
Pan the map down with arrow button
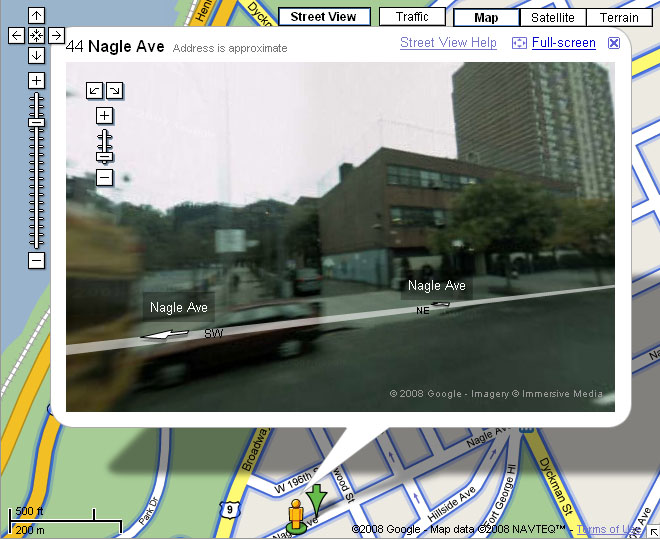[x=36, y=55]
